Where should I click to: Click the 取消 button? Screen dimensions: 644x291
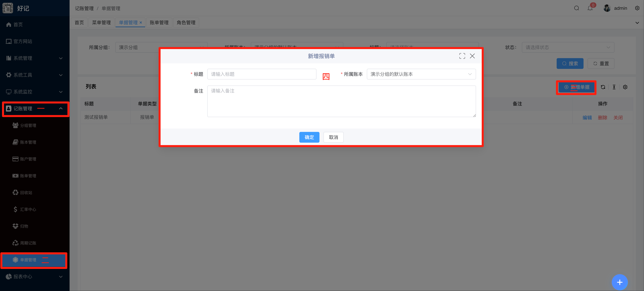333,137
